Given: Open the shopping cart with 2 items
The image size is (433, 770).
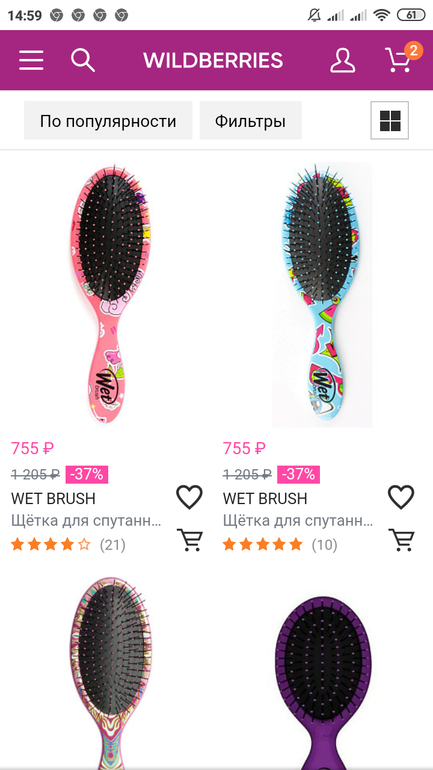Looking at the screenshot, I should click(x=402, y=58).
